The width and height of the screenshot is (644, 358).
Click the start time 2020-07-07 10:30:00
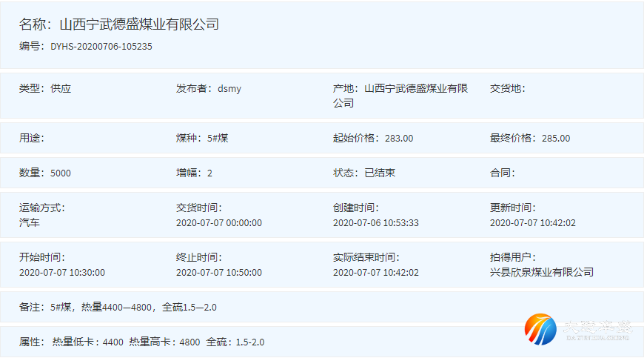[62, 272]
